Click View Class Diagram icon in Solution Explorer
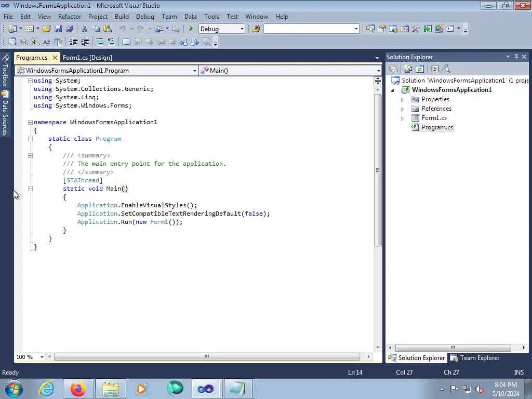The width and height of the screenshot is (532, 399). [x=446, y=69]
